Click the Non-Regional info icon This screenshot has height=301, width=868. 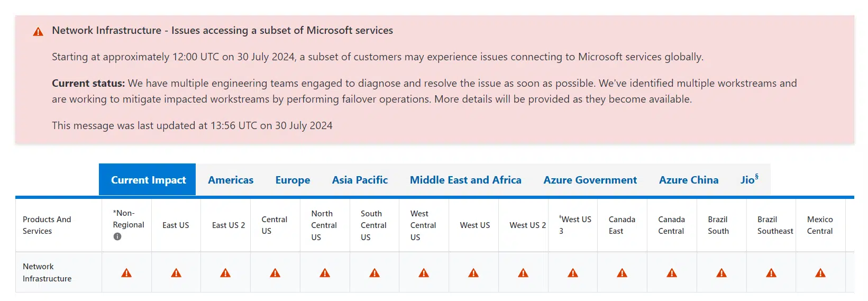coord(117,236)
